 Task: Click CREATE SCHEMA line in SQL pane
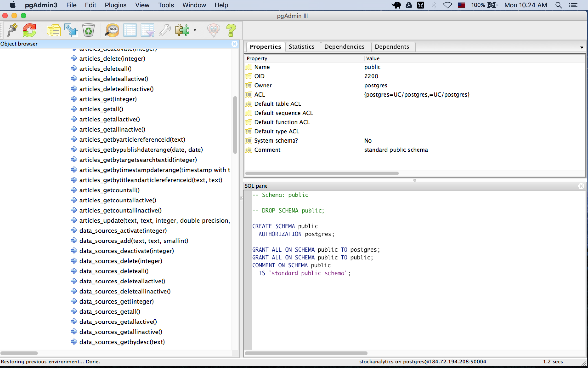tap(285, 226)
